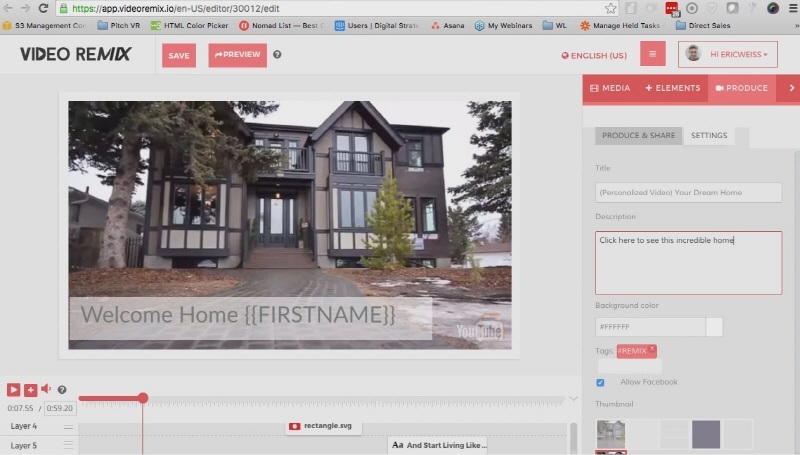
Task: Preview the video
Action: coord(237,55)
